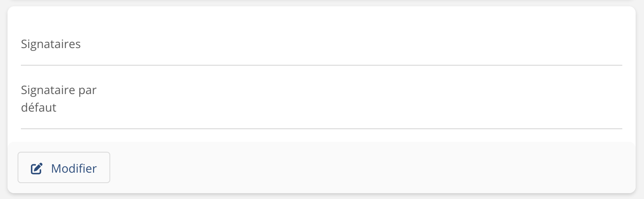Click the divider line under Signataires
The width and height of the screenshot is (644, 199).
click(322, 65)
